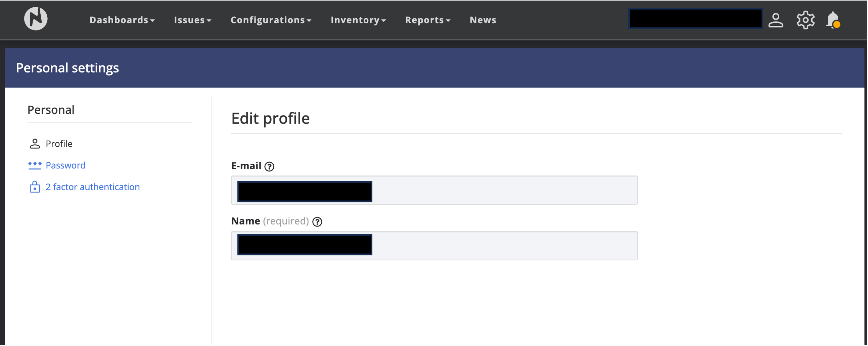
Task: Expand the Dashboards dropdown
Action: 122,19
